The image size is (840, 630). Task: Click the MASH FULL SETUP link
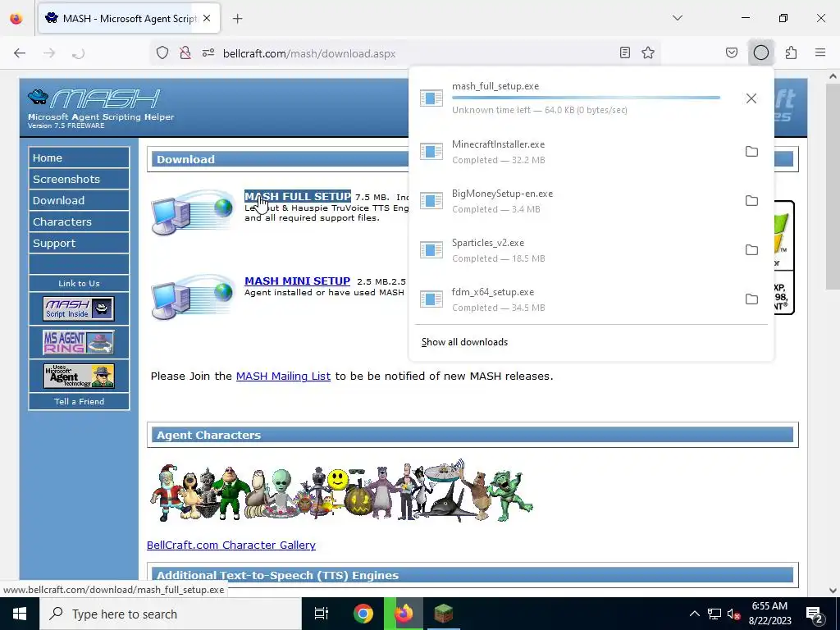298,196
